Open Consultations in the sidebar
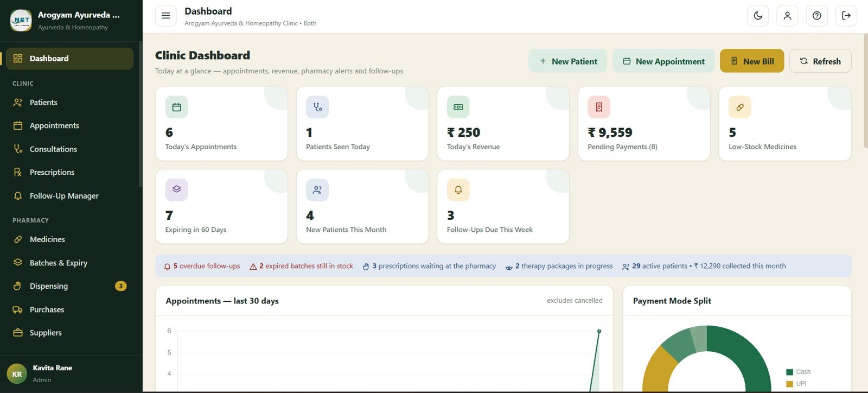This screenshot has width=868, height=393. coord(69,149)
